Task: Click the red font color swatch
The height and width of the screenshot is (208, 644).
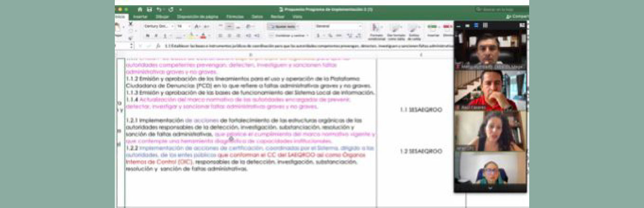Action: click(203, 36)
